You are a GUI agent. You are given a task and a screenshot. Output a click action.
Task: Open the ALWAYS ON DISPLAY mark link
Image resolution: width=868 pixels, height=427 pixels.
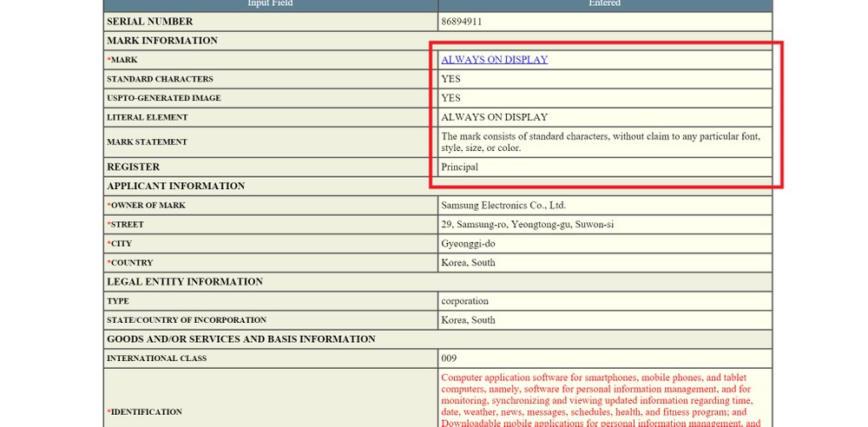[x=495, y=60]
